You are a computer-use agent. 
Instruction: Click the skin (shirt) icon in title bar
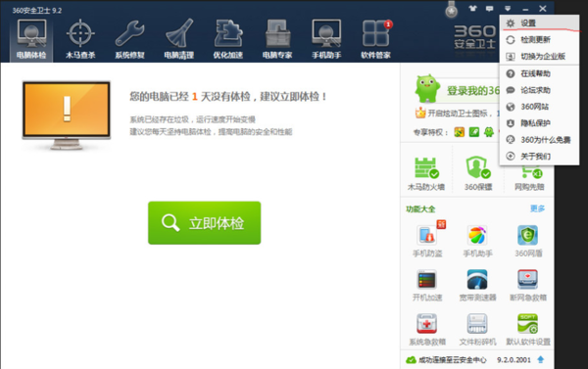click(472, 8)
